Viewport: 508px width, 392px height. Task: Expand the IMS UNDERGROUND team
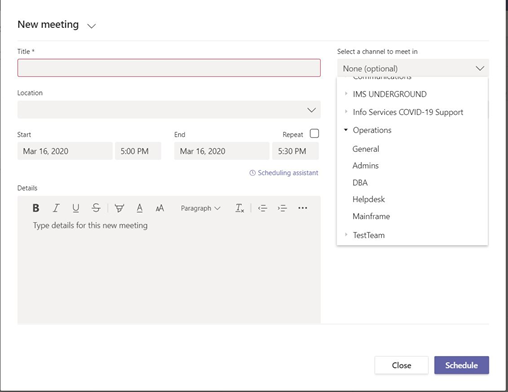[346, 94]
